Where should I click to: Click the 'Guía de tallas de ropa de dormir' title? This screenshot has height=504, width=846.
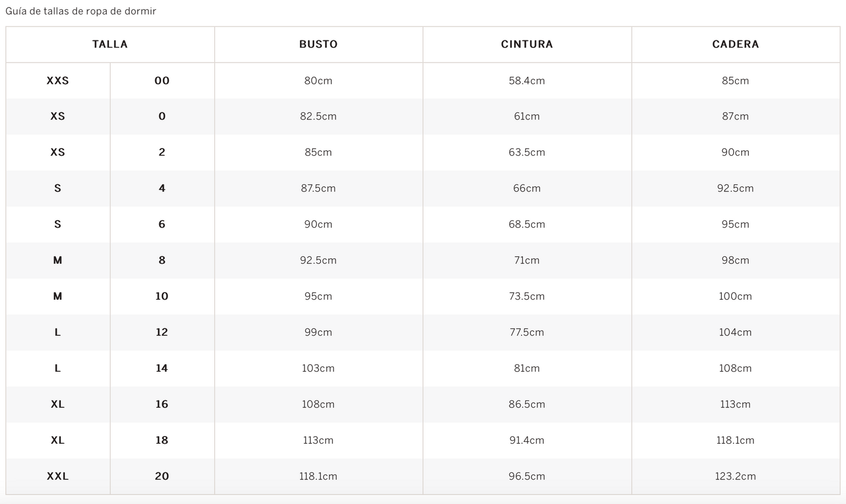coord(81,11)
